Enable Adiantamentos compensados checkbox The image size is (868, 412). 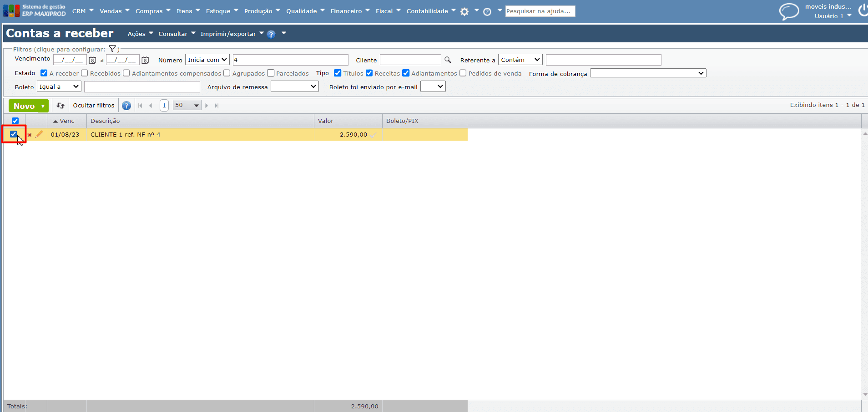tap(126, 73)
